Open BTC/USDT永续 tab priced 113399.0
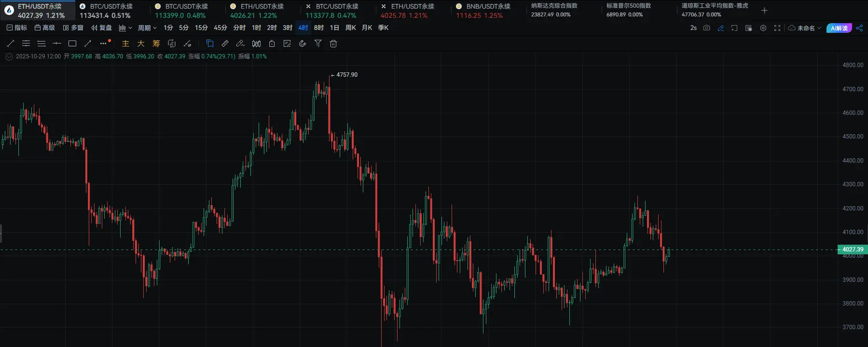The height and width of the screenshot is (347, 868). click(x=188, y=11)
